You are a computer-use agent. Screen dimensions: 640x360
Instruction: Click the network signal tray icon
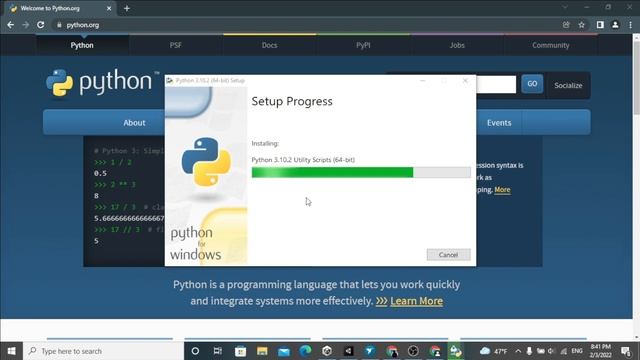[x=564, y=351]
